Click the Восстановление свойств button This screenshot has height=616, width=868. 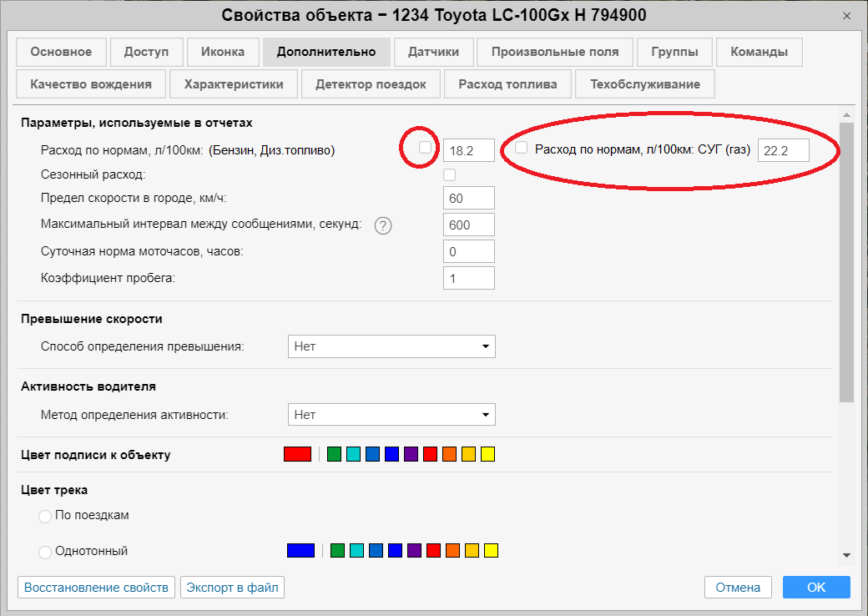(97, 588)
